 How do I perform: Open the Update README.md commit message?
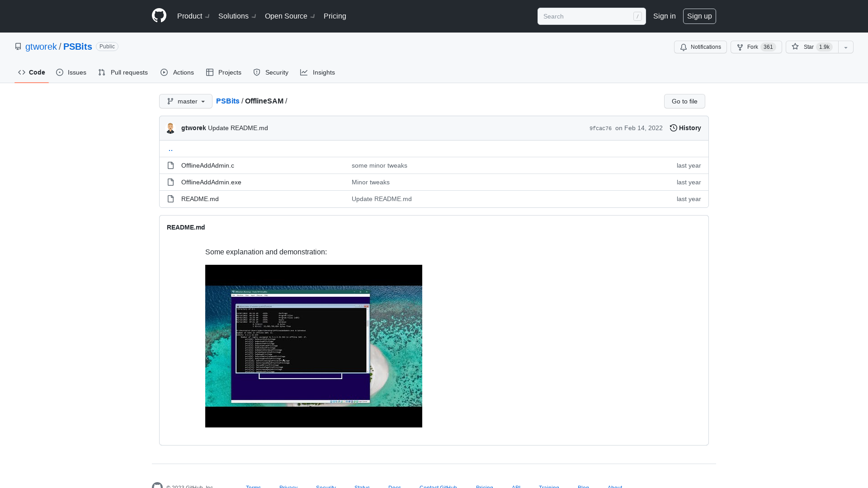pos(238,128)
